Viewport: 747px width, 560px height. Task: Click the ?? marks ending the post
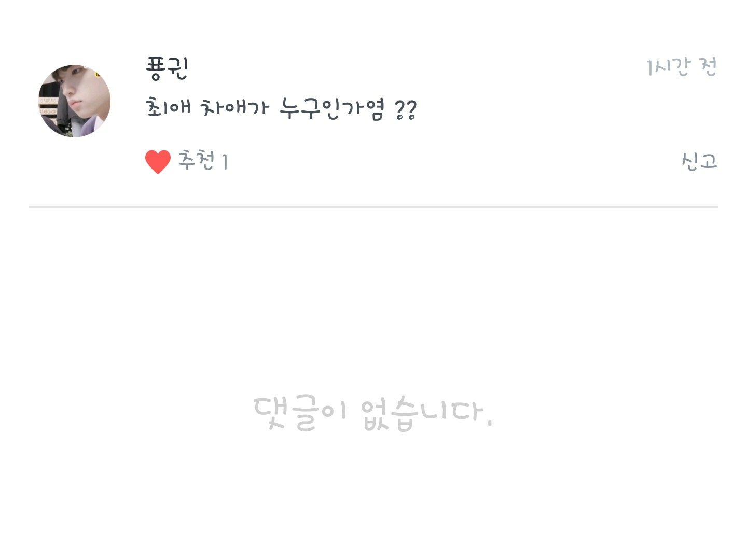pos(406,110)
